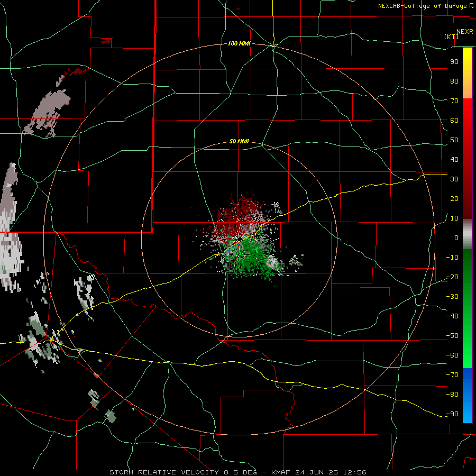The image size is (476, 476).
Task: Click the -80 value on the velocity scale
Action: (x=452, y=395)
